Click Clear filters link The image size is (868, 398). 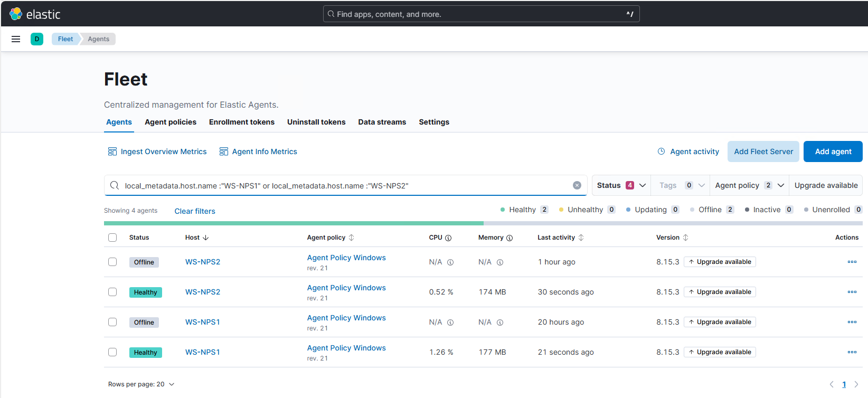point(195,211)
